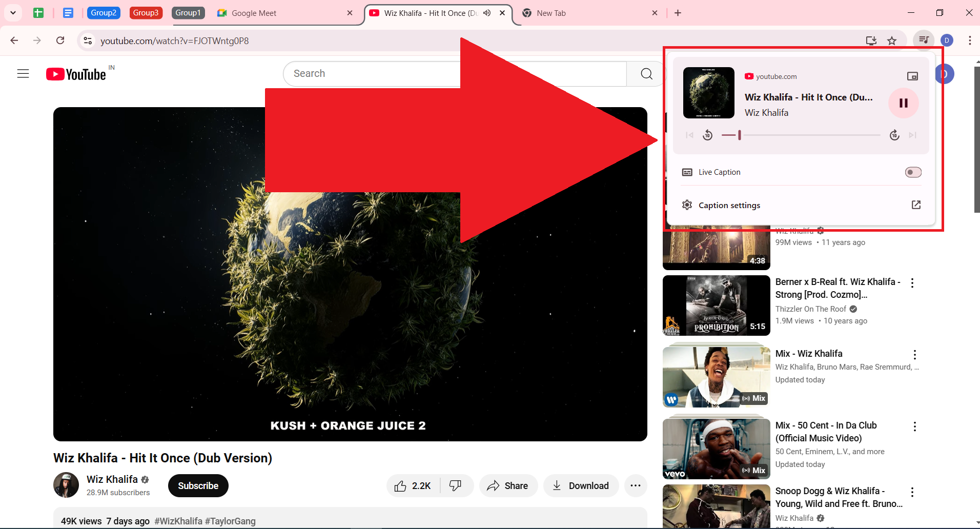Expand the Group2 tab group
Viewport: 980px width, 529px height.
pyautogui.click(x=104, y=13)
